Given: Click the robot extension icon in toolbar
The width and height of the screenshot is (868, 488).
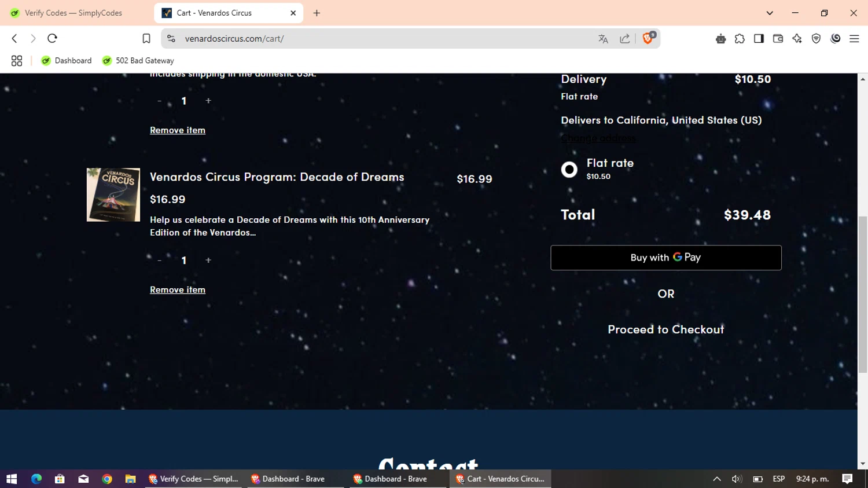Looking at the screenshot, I should tap(720, 39).
